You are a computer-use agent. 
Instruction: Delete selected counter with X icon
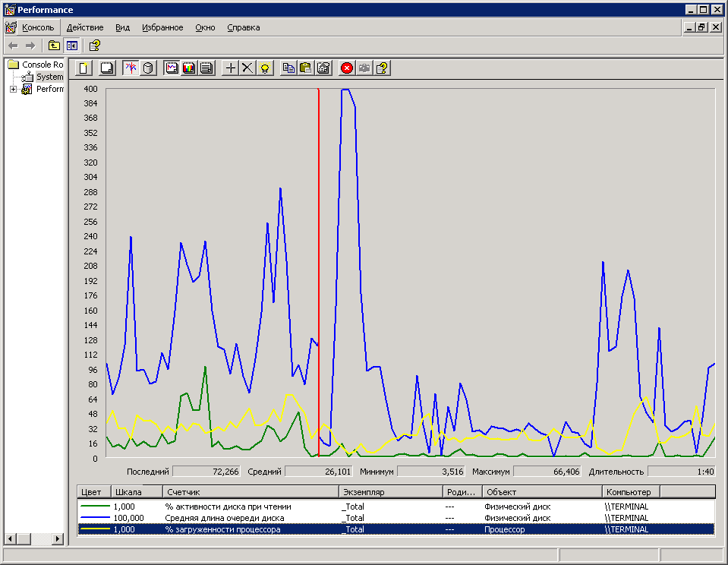tap(247, 68)
